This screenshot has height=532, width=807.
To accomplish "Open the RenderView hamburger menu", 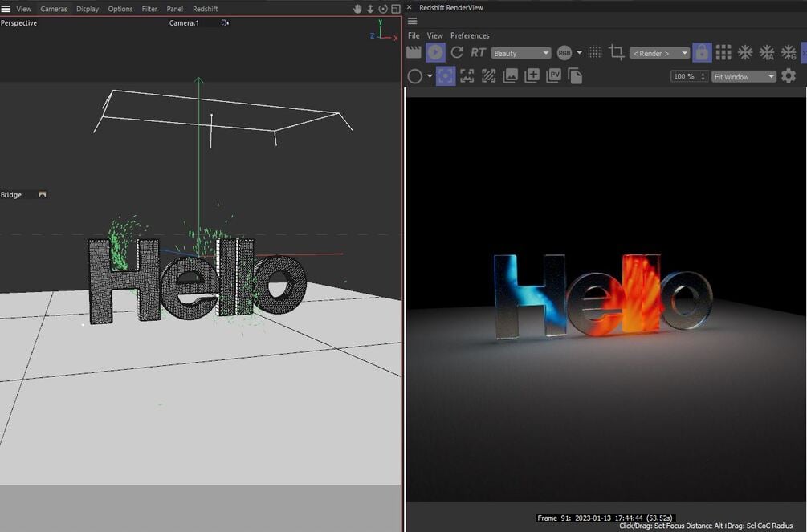I will pyautogui.click(x=412, y=21).
